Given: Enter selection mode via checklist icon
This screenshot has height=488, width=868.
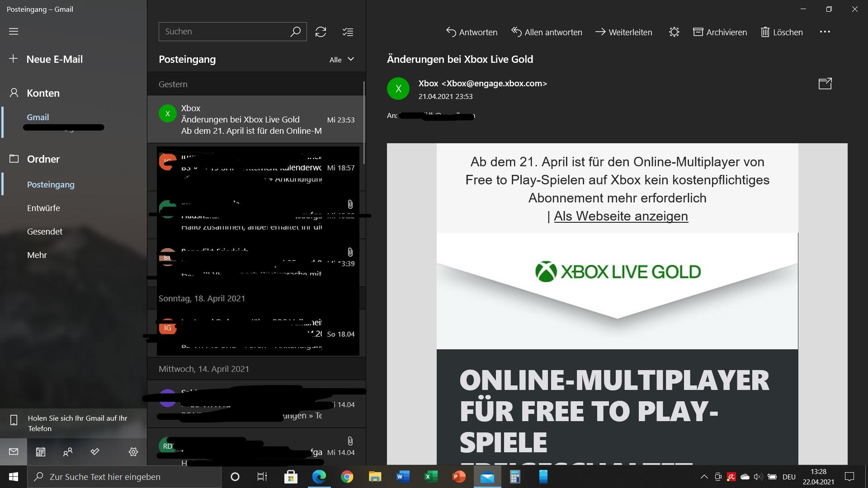Looking at the screenshot, I should [x=348, y=32].
